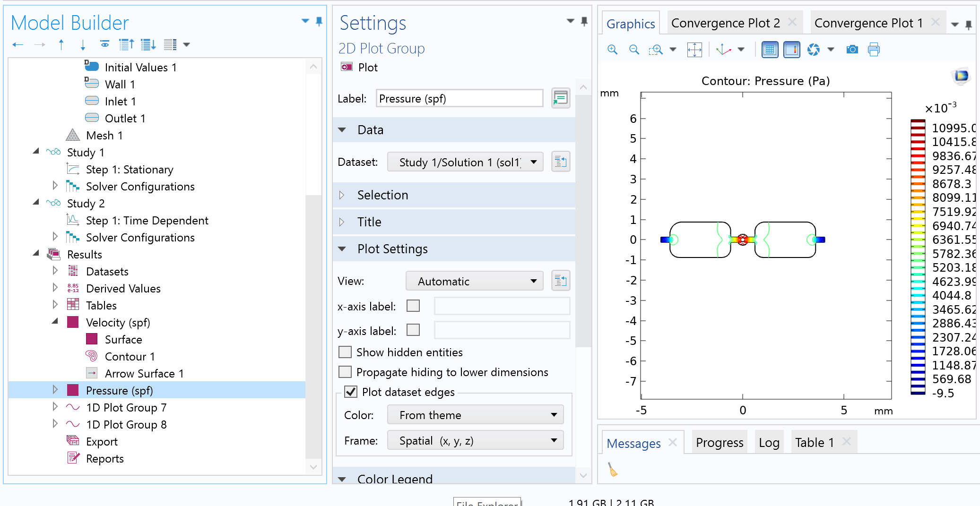The height and width of the screenshot is (506, 980).
Task: Click the Zoom Out magnifier icon
Action: [x=634, y=50]
